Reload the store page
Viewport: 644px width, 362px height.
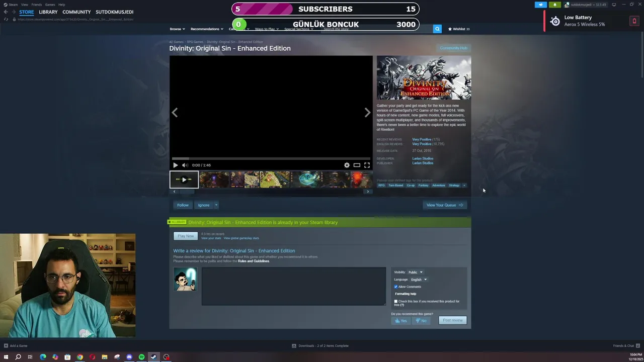(6, 19)
